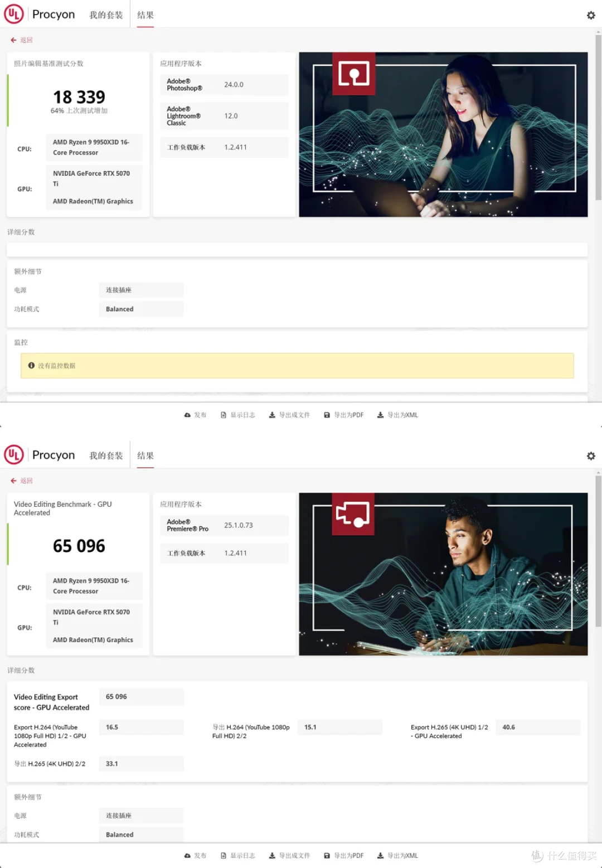This screenshot has width=602, height=868.
Task: Select 结果 tab in photo editing window
Action: click(x=145, y=15)
